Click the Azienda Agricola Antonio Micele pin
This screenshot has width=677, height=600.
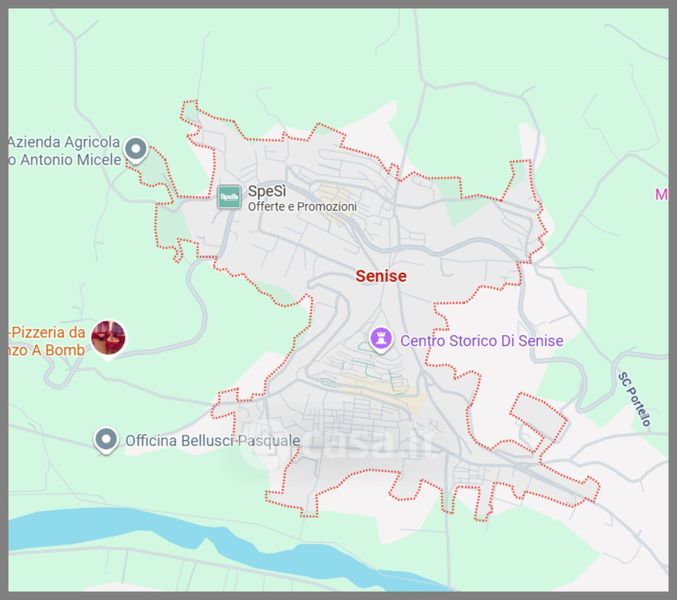(x=137, y=150)
